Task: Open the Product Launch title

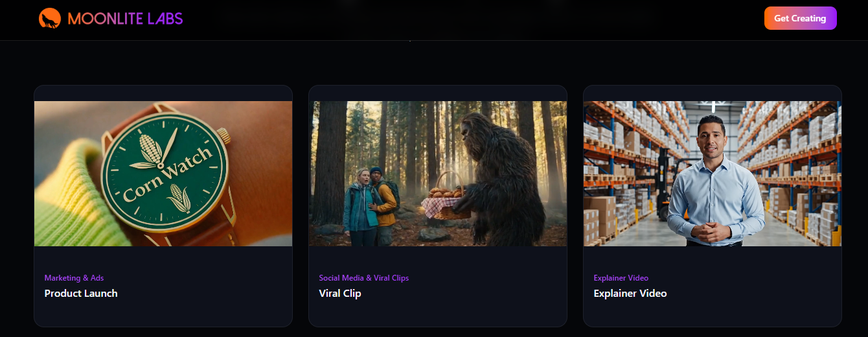Action: 81,294
